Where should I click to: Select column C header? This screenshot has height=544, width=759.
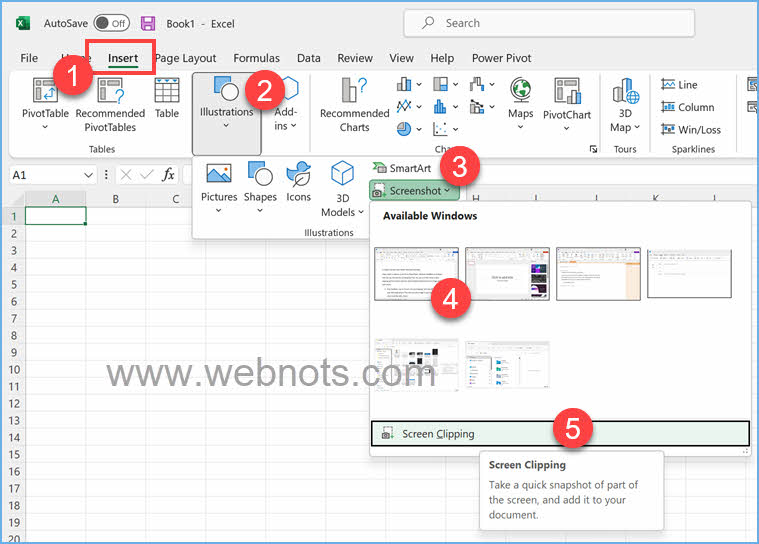pos(176,198)
